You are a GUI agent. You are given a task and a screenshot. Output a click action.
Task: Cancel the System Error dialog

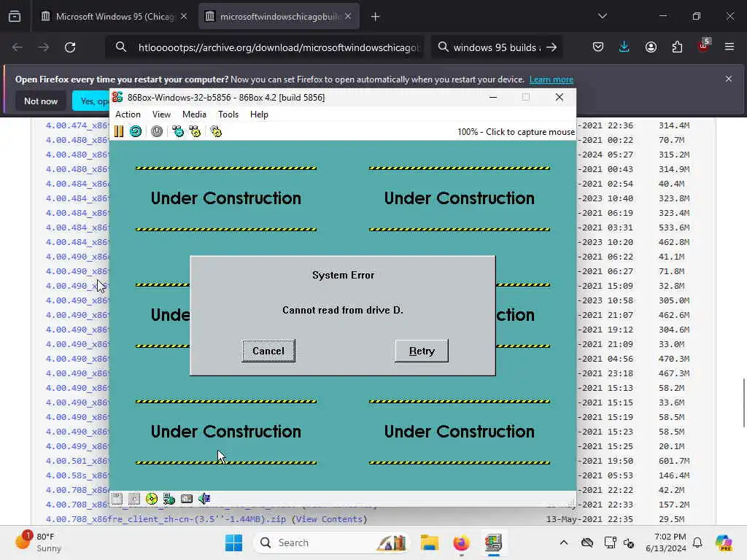coord(268,351)
